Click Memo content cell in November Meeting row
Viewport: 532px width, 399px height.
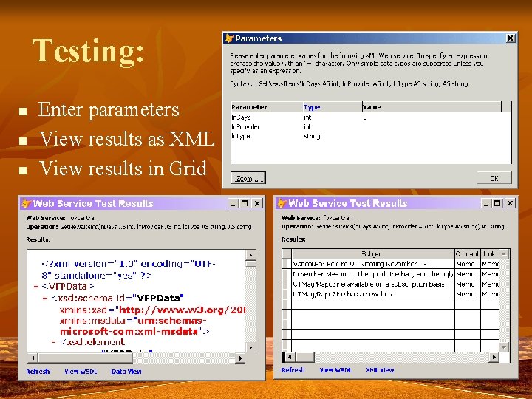(x=468, y=274)
